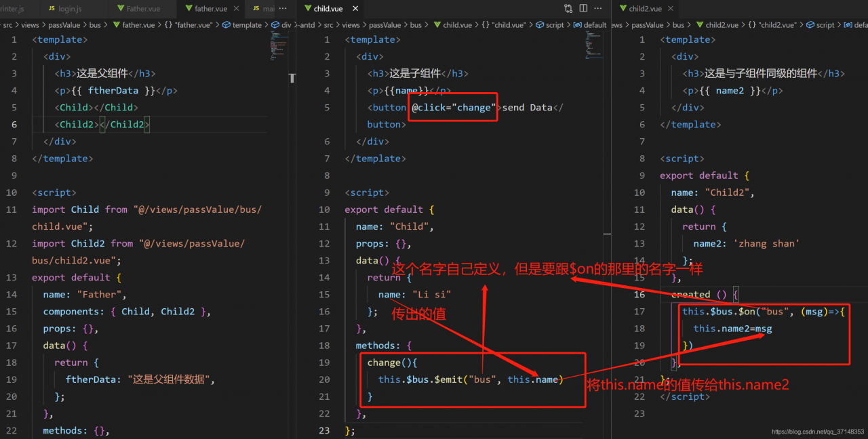Click name: "Father" line in father.vue
Image resolution: width=868 pixels, height=439 pixels.
click(x=85, y=294)
